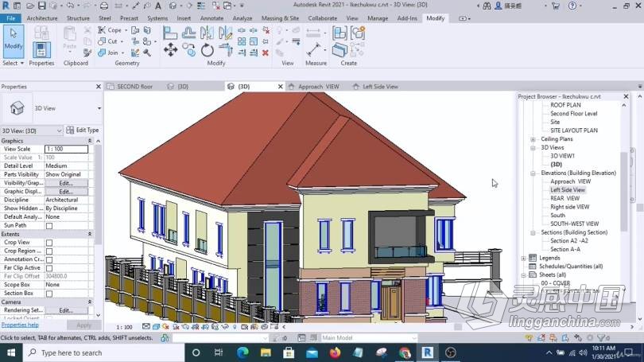Viewport: 644px width, 362px height.
Task: Click Create Assembly icon
Action: point(339,33)
